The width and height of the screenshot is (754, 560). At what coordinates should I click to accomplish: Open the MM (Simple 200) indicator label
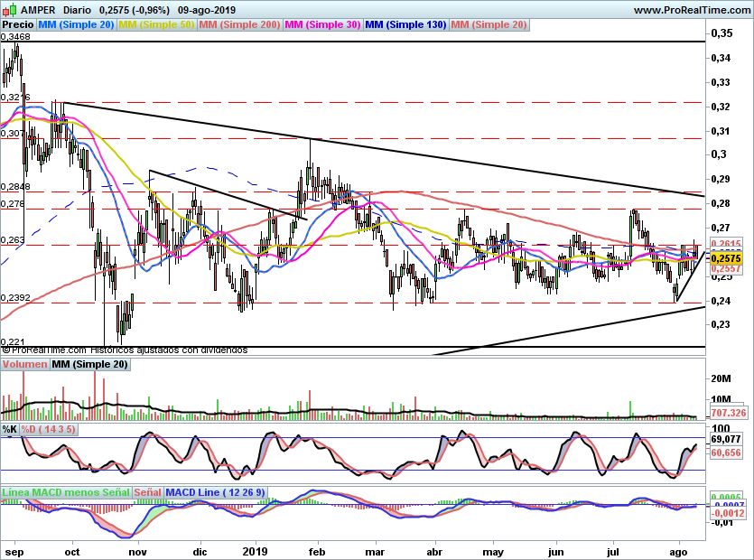point(239,25)
